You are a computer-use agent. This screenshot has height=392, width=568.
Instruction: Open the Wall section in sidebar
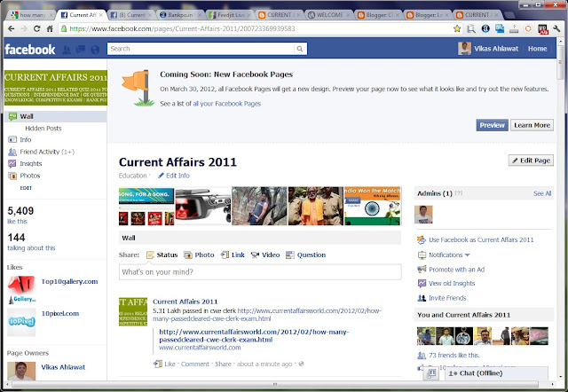(x=55, y=116)
